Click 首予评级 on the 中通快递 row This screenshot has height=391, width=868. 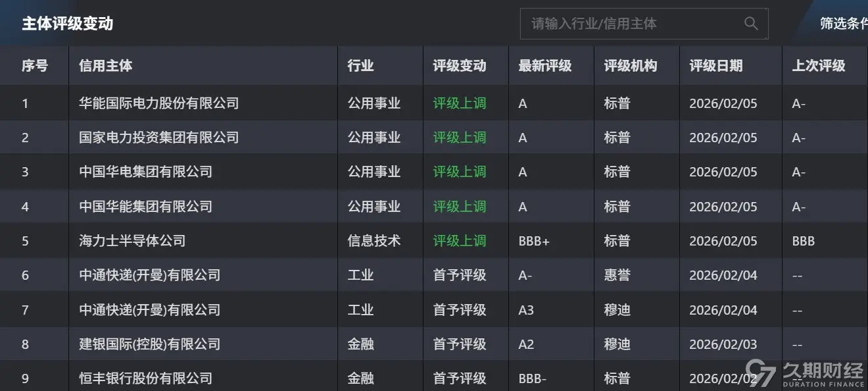point(462,275)
